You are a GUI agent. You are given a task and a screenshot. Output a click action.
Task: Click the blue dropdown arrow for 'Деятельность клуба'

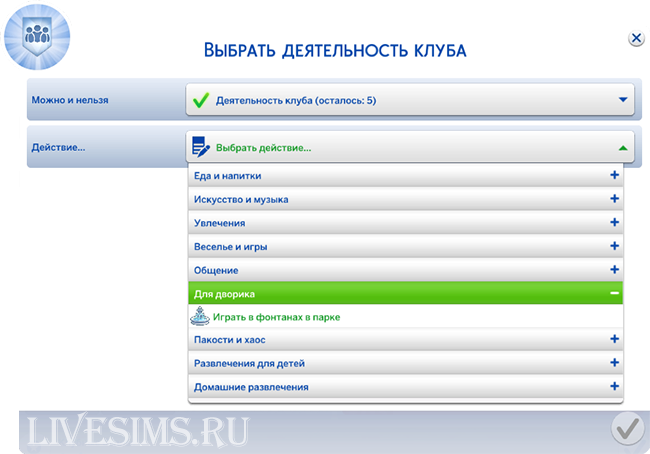click(623, 100)
